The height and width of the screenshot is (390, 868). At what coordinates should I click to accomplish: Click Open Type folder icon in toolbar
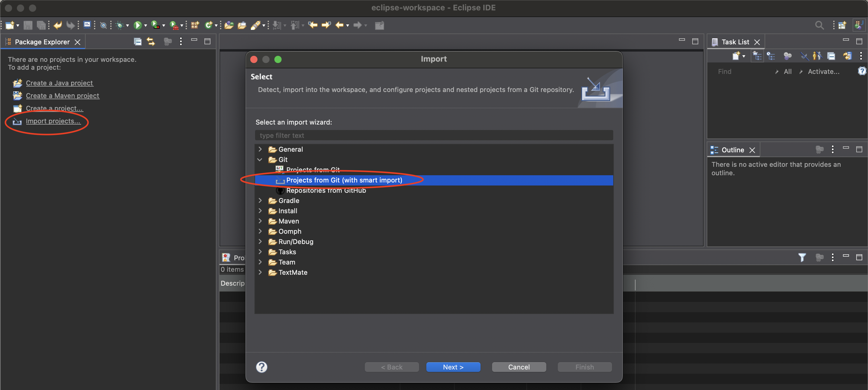(229, 25)
